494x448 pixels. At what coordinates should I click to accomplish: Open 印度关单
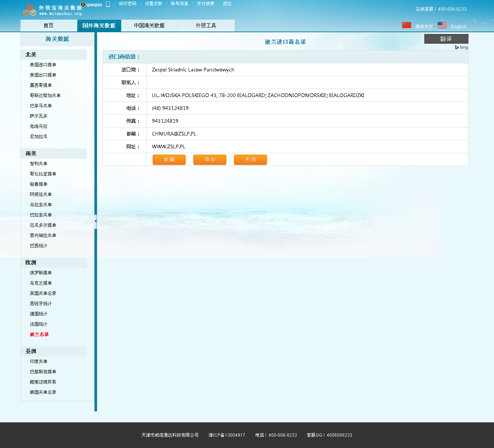tap(38, 362)
